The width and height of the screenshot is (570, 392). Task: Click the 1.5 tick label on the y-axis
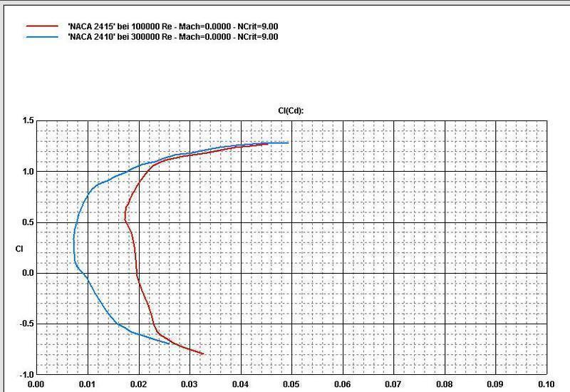[26, 121]
